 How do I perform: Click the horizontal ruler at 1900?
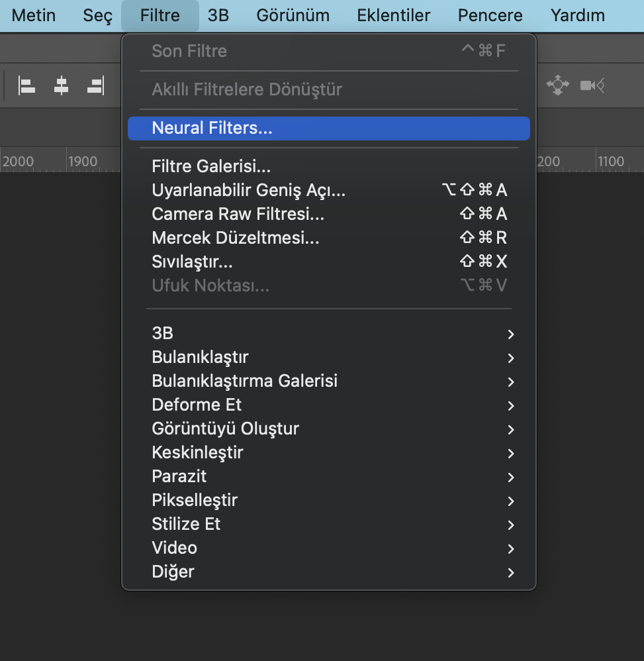coord(83,162)
